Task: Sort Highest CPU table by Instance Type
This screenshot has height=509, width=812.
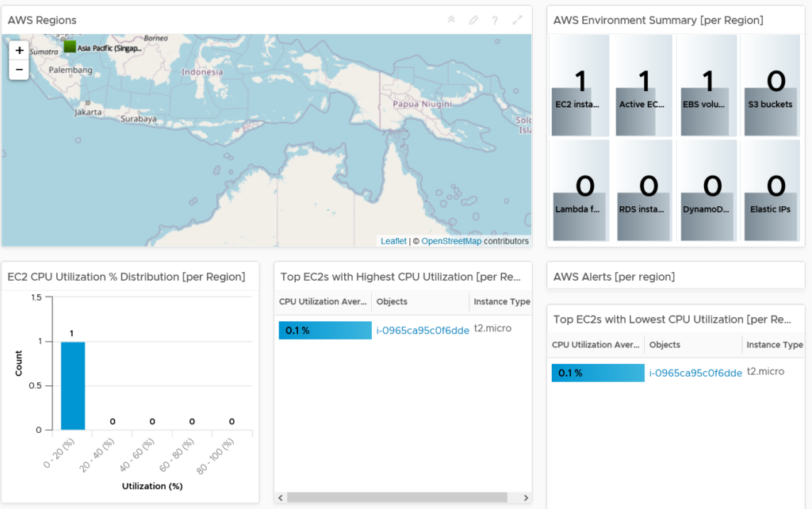Action: [x=501, y=301]
